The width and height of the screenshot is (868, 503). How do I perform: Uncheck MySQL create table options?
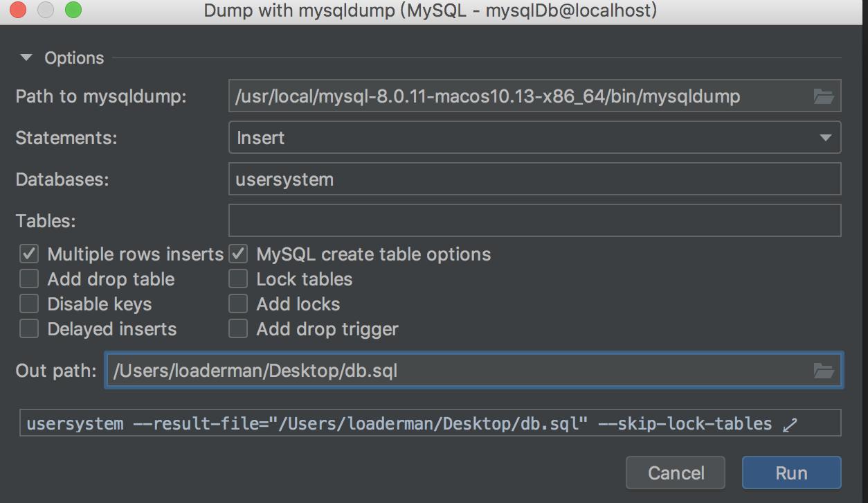[238, 254]
